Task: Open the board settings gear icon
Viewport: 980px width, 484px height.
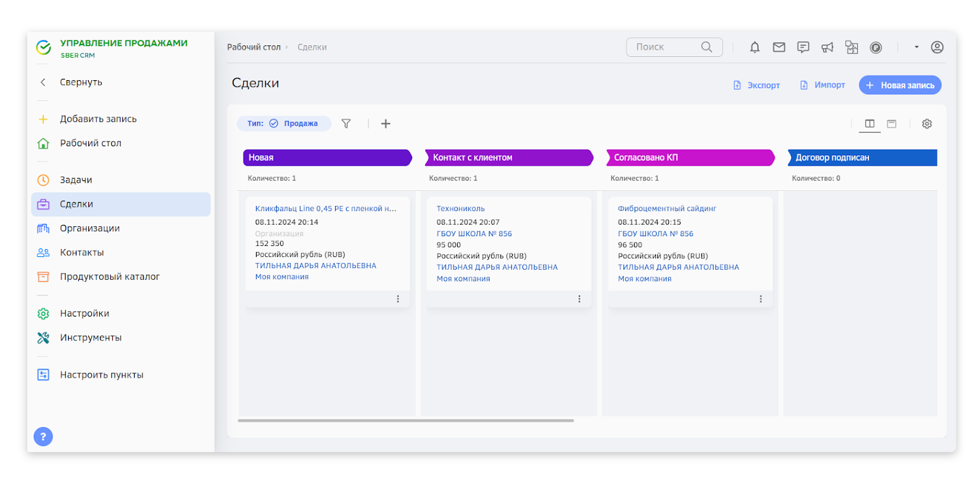Action: pos(927,124)
